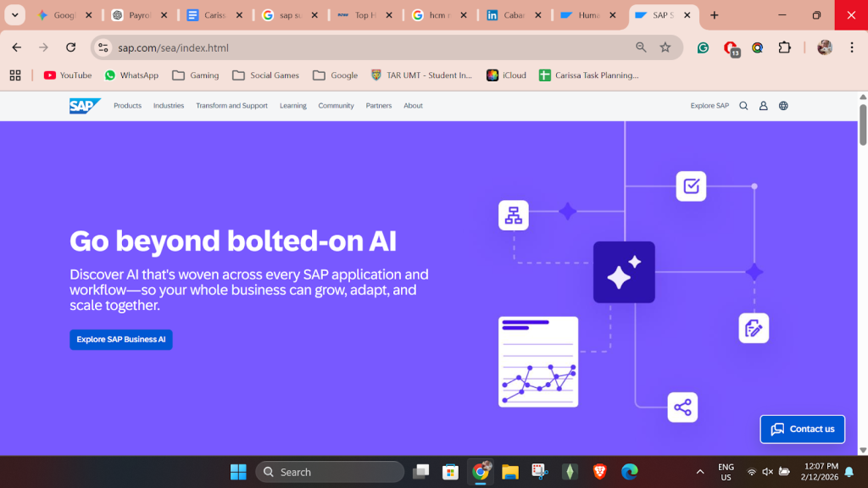Open the Community menu
This screenshot has width=868, height=488.
click(336, 106)
